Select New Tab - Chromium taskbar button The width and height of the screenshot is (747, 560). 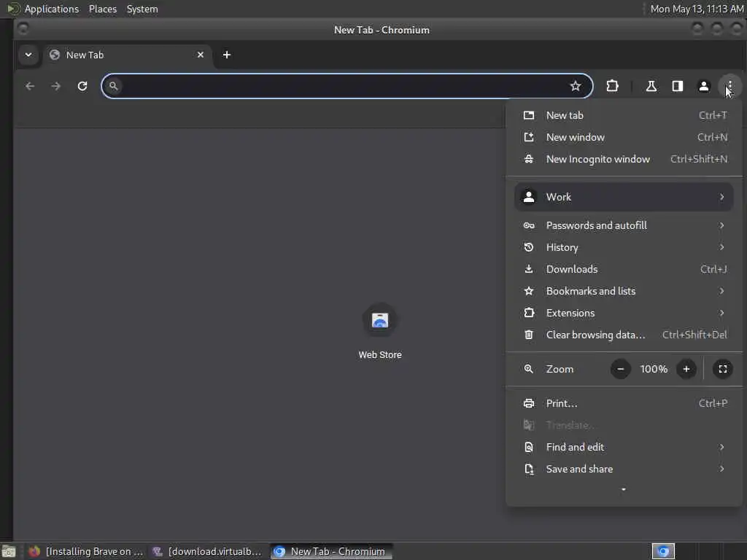click(x=332, y=551)
